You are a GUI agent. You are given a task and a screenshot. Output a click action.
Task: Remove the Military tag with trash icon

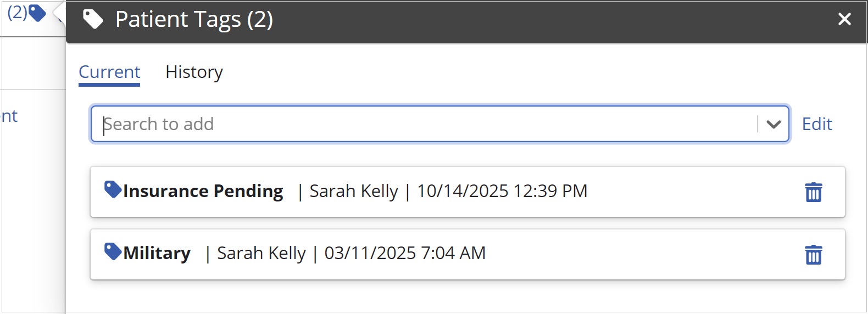[813, 255]
